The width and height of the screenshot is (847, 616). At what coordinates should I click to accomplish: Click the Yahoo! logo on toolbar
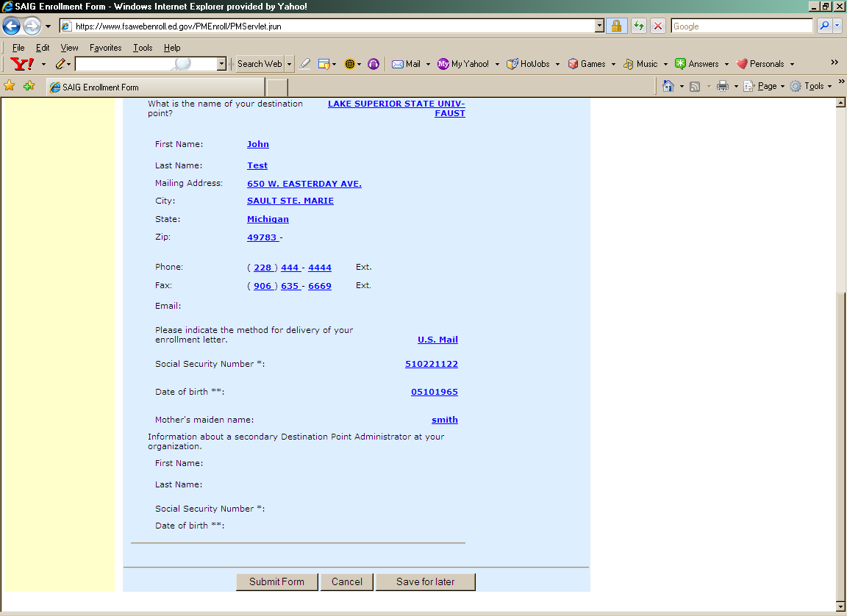22,64
